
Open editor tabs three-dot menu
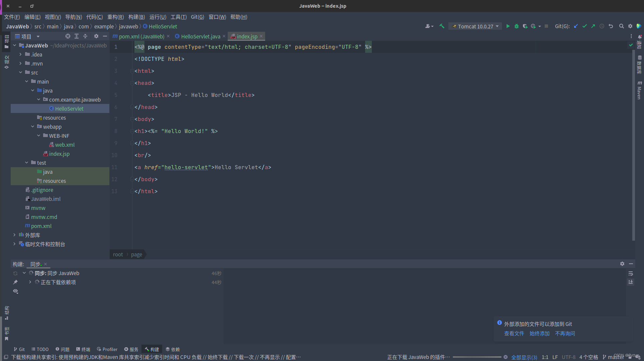[x=631, y=36]
